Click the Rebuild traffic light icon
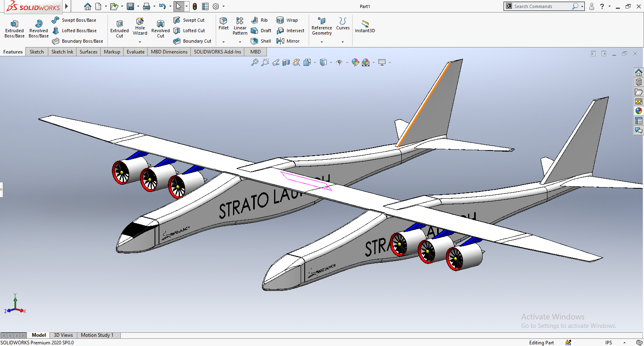 click(x=195, y=6)
